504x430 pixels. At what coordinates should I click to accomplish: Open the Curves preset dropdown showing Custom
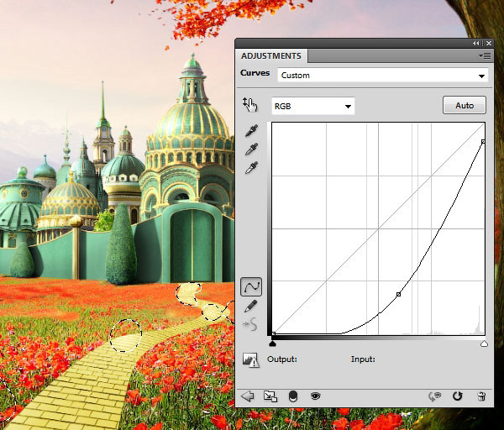pyautogui.click(x=383, y=76)
